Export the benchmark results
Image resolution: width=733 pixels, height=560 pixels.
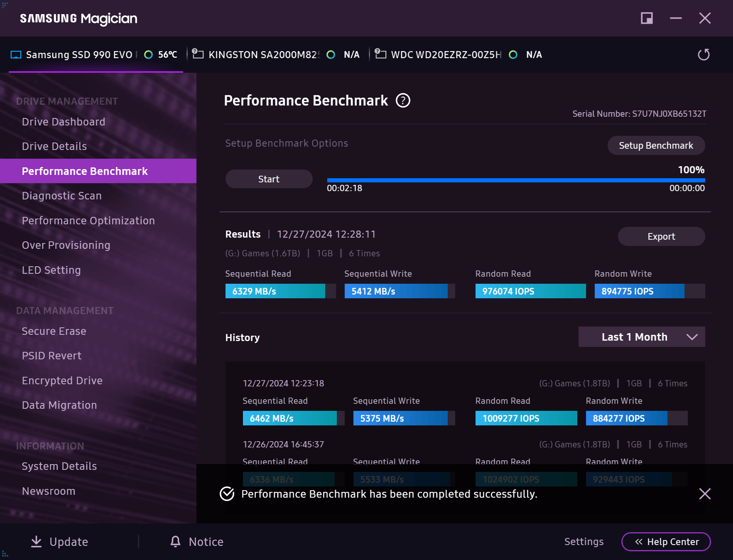[x=661, y=236]
